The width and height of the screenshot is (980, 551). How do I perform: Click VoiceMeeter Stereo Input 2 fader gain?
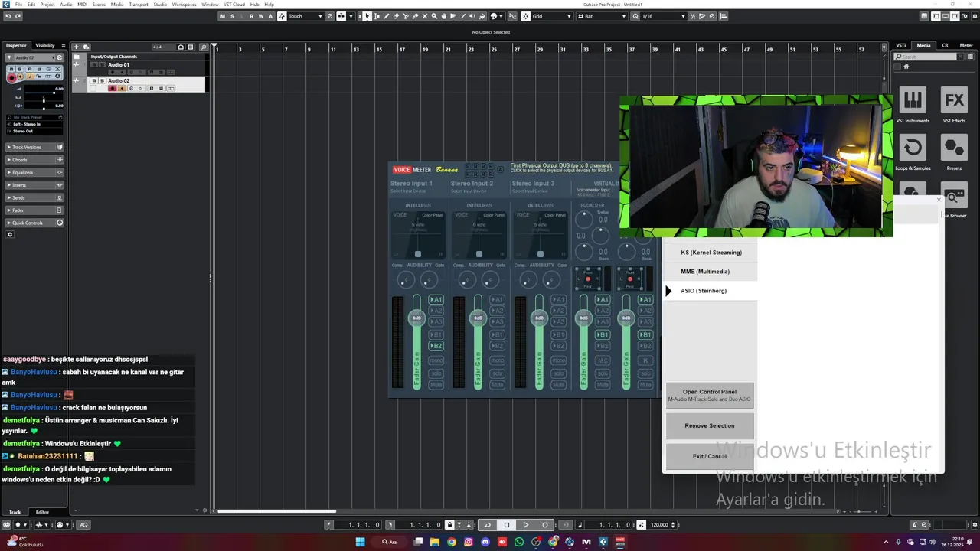pyautogui.click(x=478, y=318)
